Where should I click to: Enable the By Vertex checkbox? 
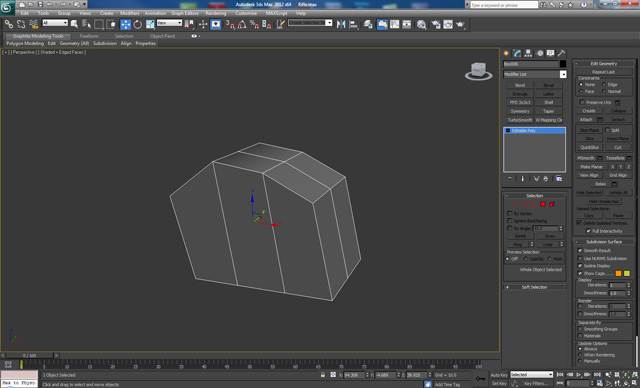[509, 213]
